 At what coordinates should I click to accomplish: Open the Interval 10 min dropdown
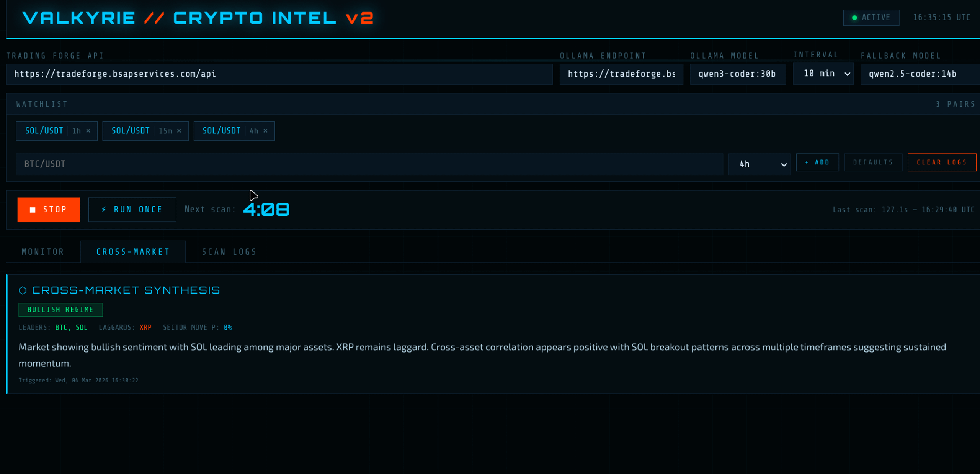coord(823,74)
